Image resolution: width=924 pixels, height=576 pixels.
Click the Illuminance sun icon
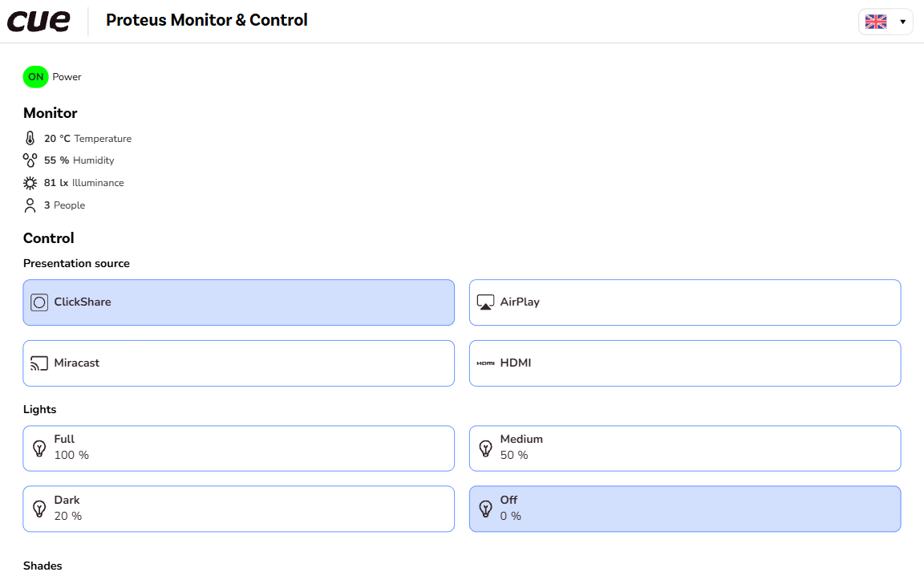(x=30, y=183)
